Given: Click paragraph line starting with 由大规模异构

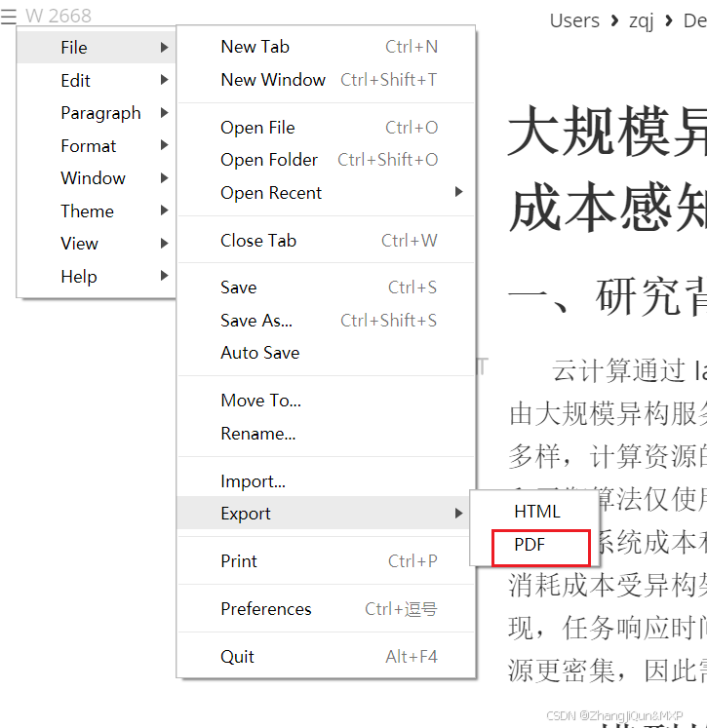Looking at the screenshot, I should [x=608, y=413].
